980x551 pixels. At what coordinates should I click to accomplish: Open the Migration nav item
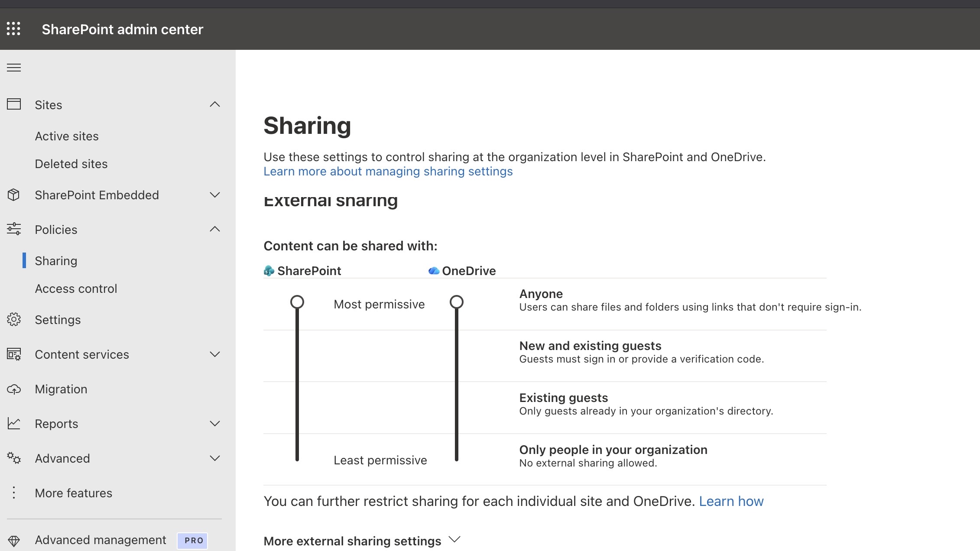click(x=61, y=389)
